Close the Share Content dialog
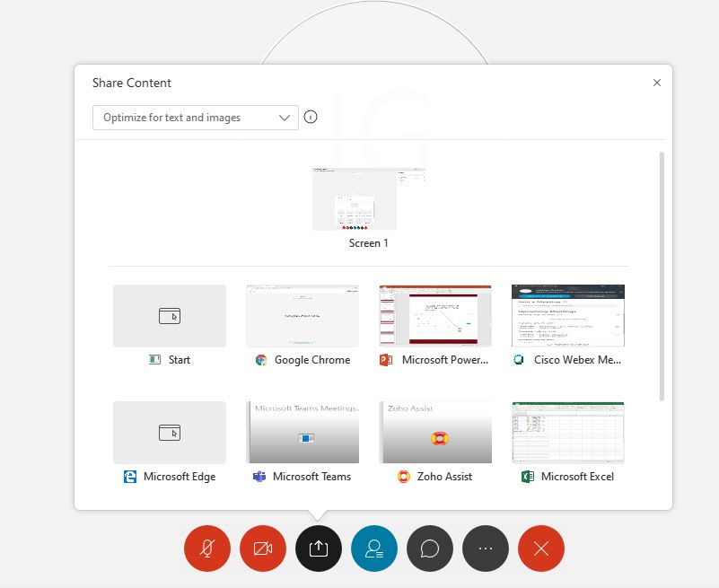Image resolution: width=719 pixels, height=588 pixels. tap(657, 83)
